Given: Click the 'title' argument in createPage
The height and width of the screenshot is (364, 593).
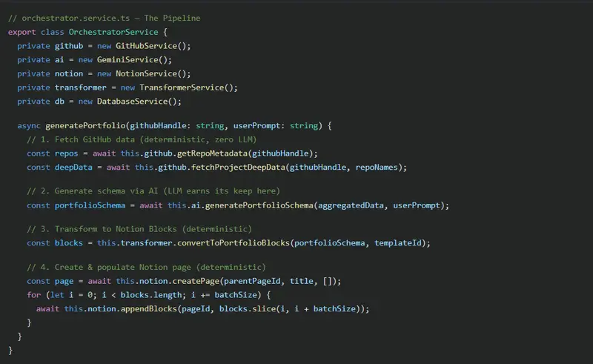Looking at the screenshot, I should [x=302, y=281].
